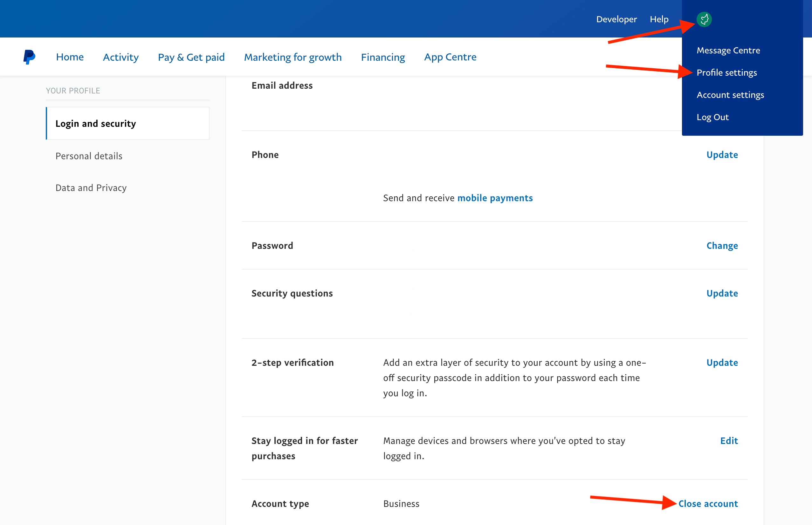Open the Activity menu item

[121, 57]
